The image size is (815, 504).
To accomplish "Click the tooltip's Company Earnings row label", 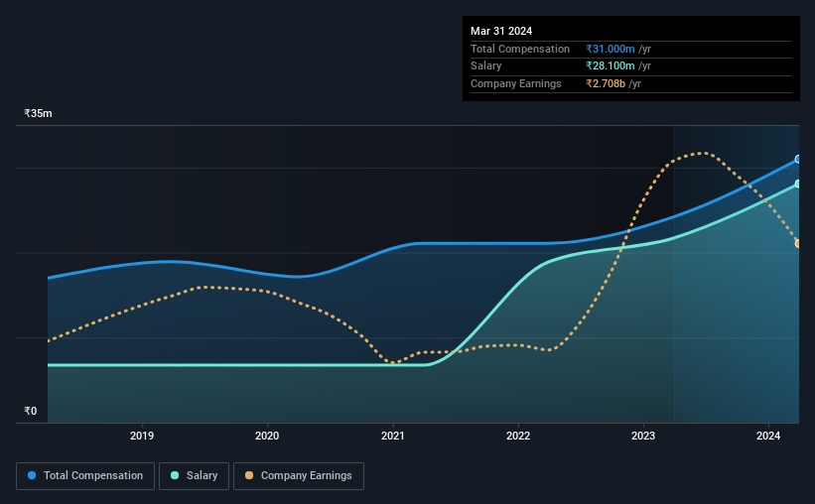I will (515, 83).
